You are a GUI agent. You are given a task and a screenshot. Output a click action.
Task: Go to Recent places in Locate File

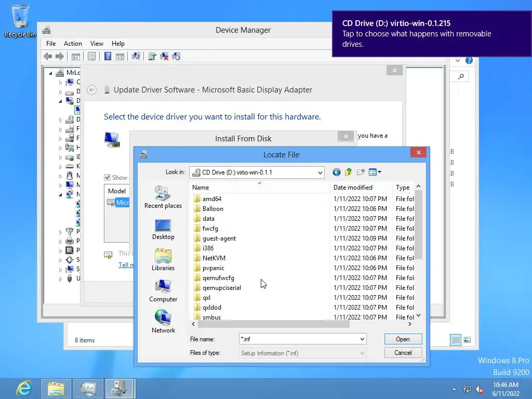click(163, 197)
